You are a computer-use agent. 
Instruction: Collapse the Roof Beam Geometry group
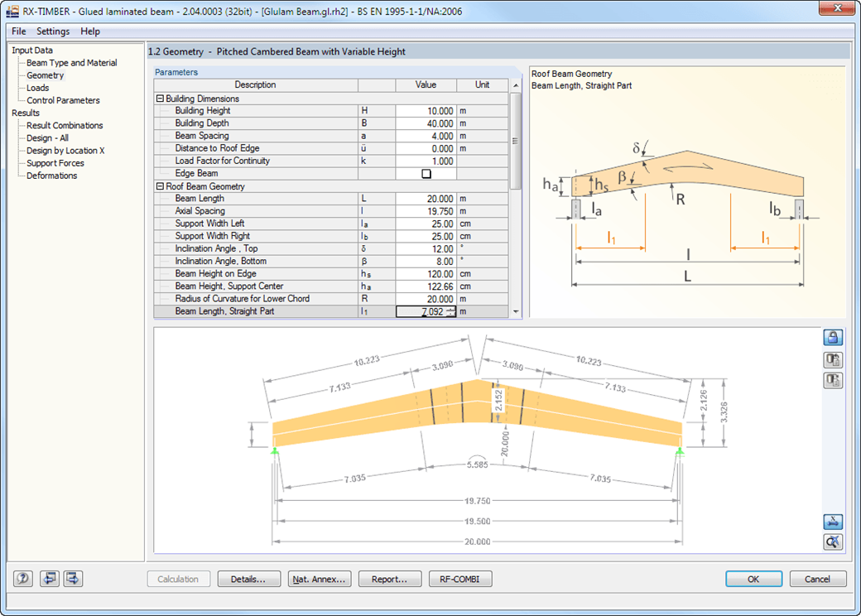click(160, 186)
